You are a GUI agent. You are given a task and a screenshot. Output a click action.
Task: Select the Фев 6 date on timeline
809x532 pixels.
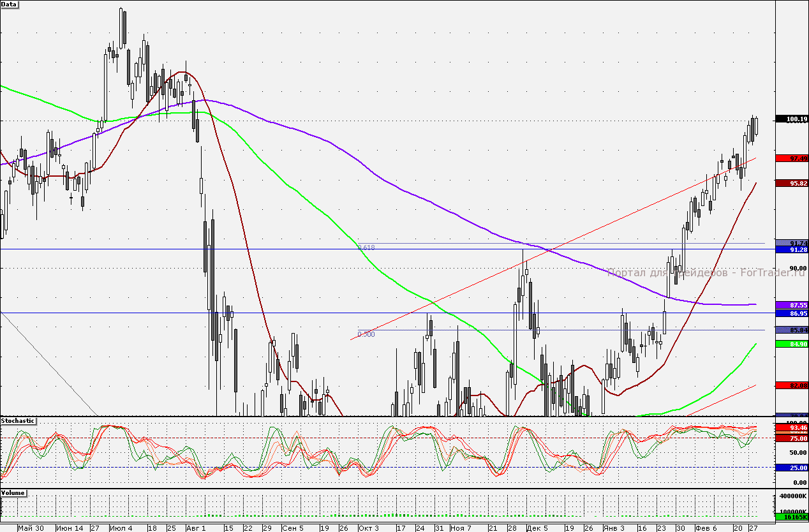706,528
